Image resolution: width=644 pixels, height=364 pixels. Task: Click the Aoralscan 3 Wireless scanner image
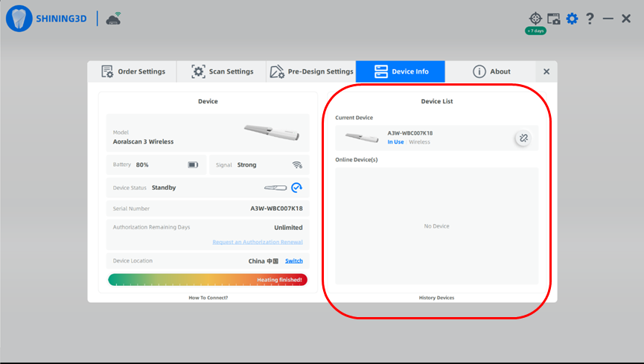click(272, 132)
